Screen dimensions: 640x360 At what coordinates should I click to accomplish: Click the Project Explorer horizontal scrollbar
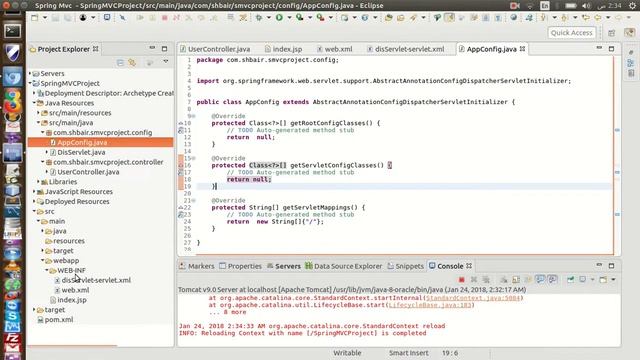(72, 346)
